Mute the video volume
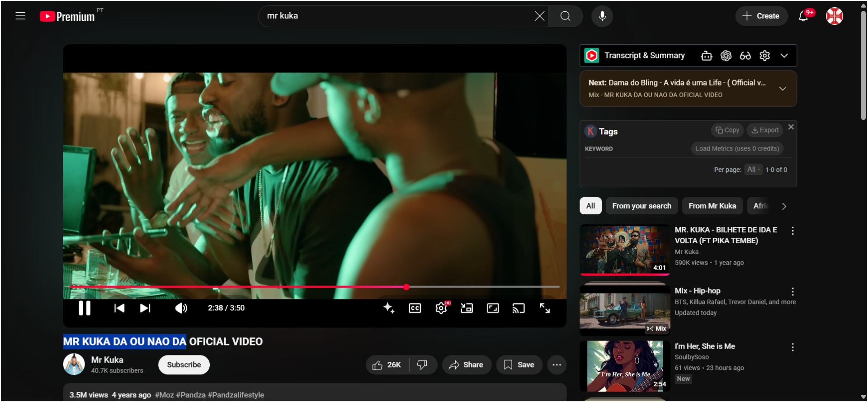The height and width of the screenshot is (402, 868). tap(181, 308)
